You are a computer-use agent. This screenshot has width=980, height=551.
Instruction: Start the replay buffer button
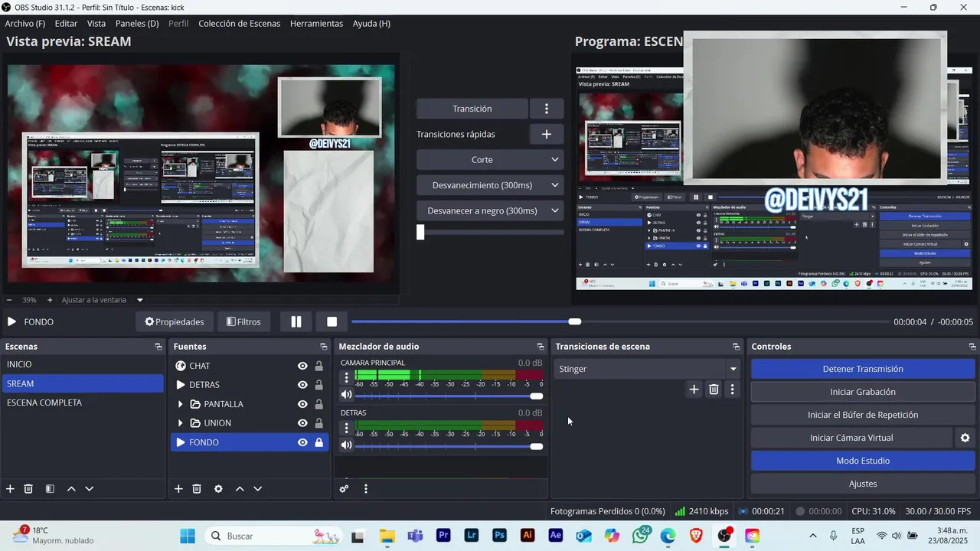[x=863, y=415]
